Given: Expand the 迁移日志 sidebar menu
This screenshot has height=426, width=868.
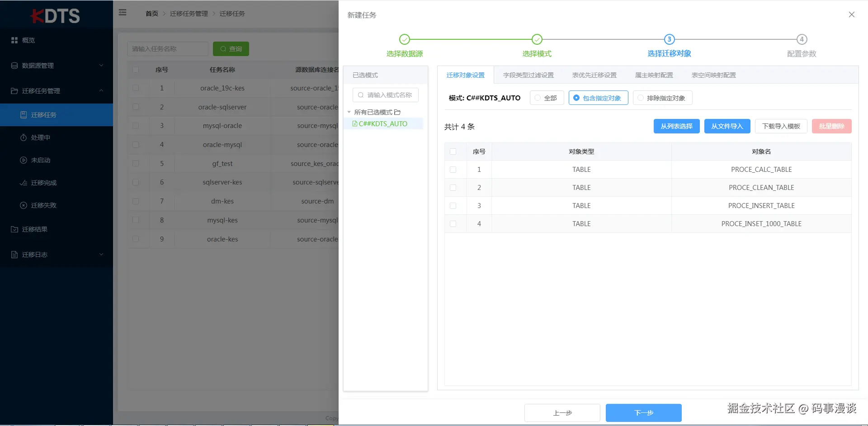Looking at the screenshot, I should pos(56,255).
